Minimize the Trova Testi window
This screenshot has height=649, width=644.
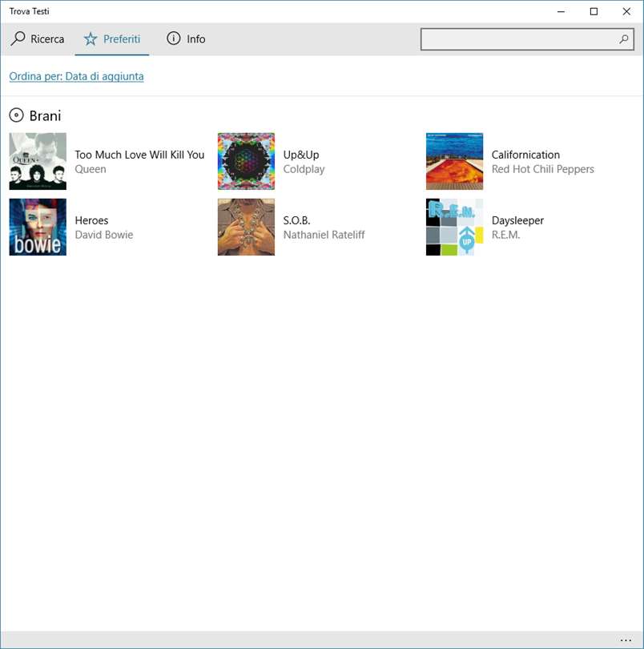coord(561,11)
